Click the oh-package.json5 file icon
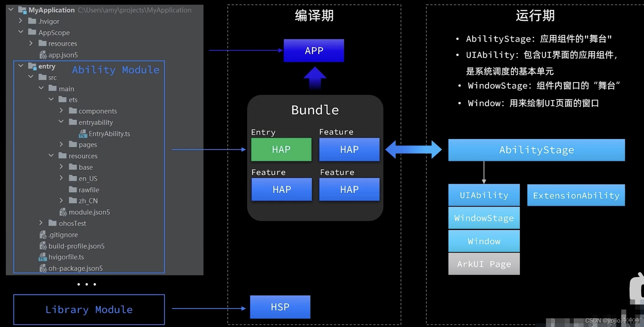644x327 pixels. pos(43,268)
